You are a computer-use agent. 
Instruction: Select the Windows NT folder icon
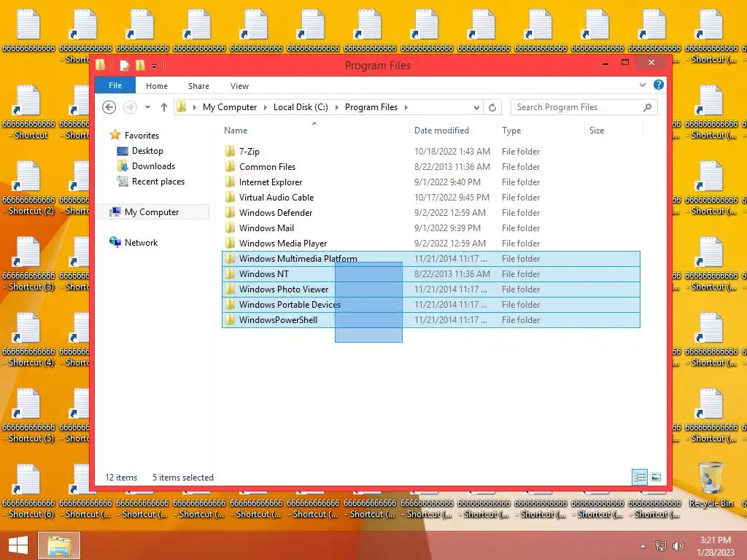[x=230, y=274]
